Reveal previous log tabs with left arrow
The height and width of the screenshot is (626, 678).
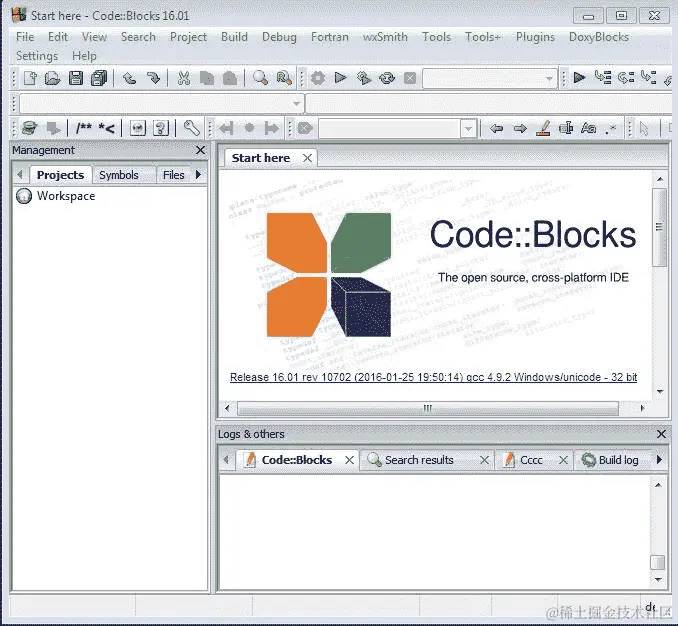coord(225,460)
